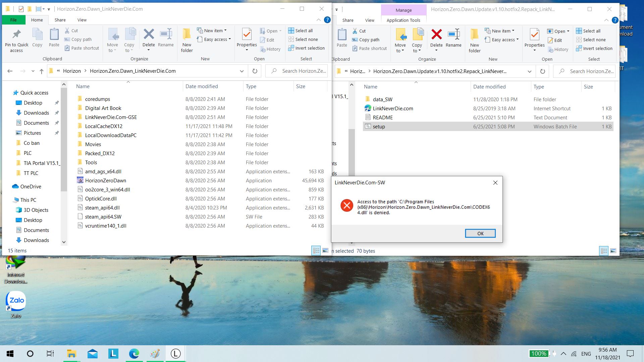Sort left window by Size column
This screenshot has height=362, width=644.
click(x=301, y=86)
